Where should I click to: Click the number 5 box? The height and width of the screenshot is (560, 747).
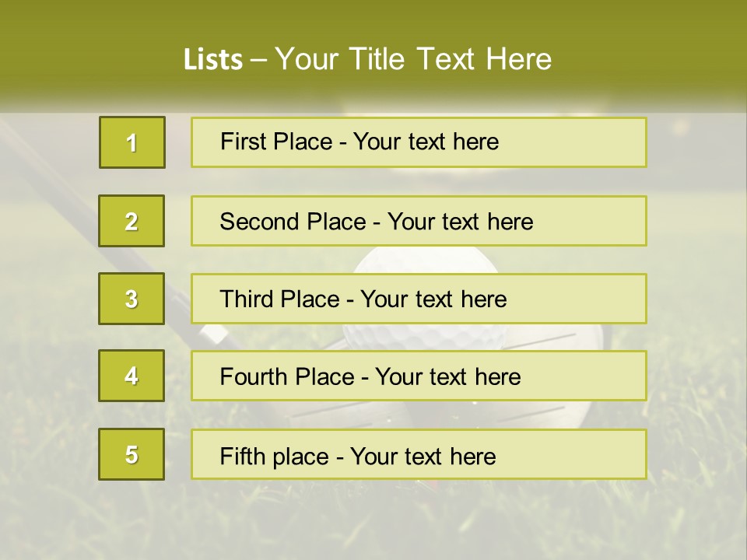[132, 454]
